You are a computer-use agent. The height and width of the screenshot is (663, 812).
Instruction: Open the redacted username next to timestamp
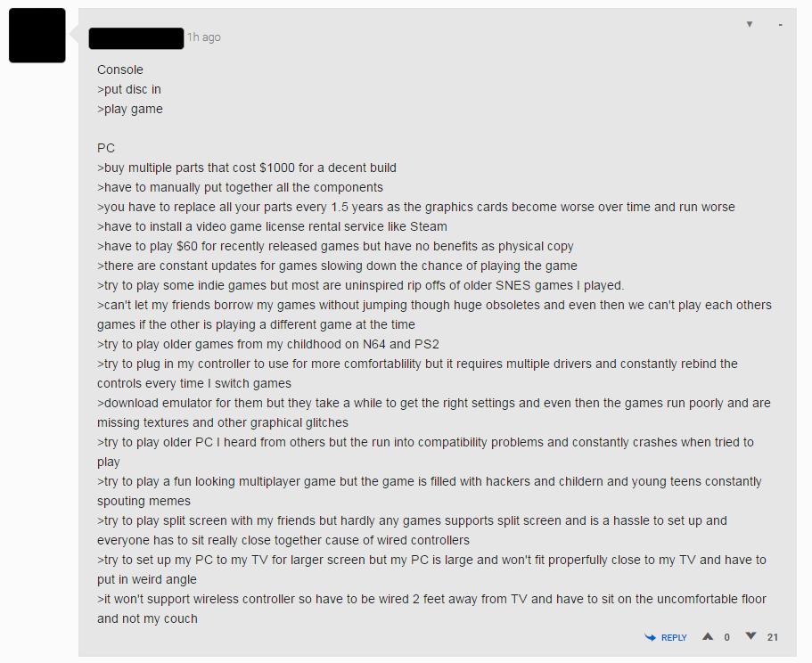136,38
